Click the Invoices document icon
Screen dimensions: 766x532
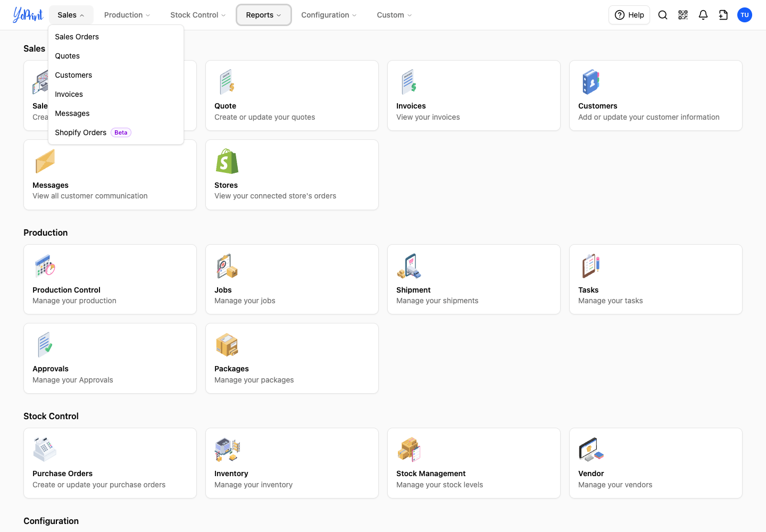coord(409,82)
